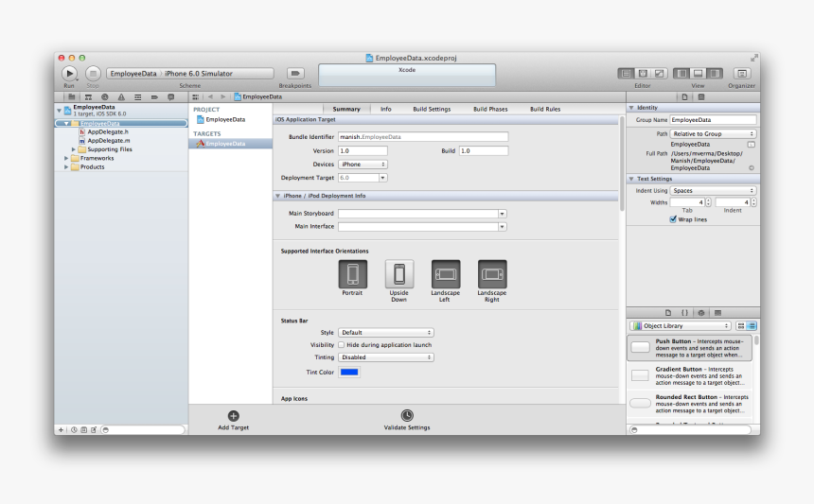Show the File Template library

tap(668, 313)
